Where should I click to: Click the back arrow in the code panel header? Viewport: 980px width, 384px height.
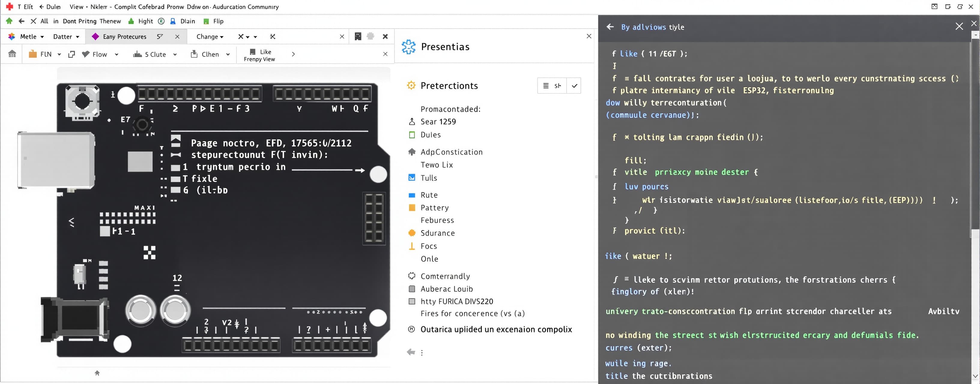coord(610,27)
